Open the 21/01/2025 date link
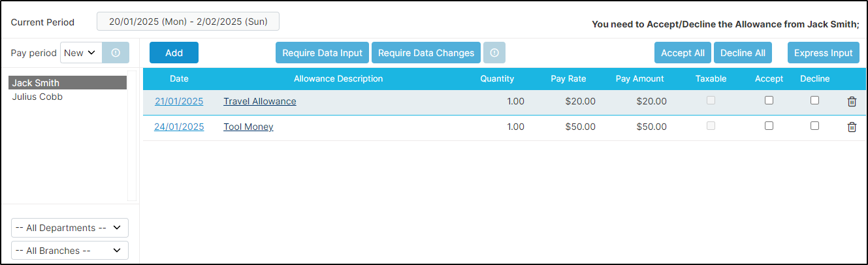 click(179, 101)
